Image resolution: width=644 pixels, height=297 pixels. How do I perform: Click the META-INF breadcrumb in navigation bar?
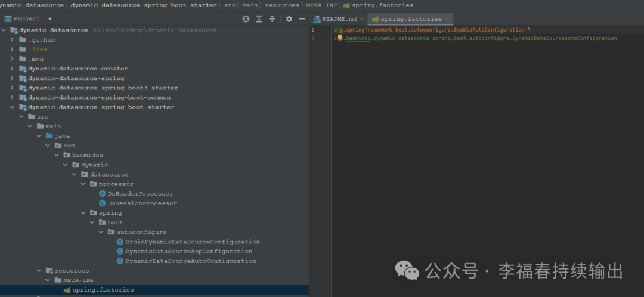pos(321,5)
